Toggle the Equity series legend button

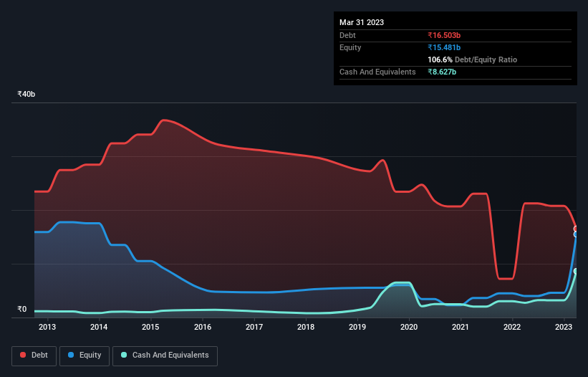(85, 355)
